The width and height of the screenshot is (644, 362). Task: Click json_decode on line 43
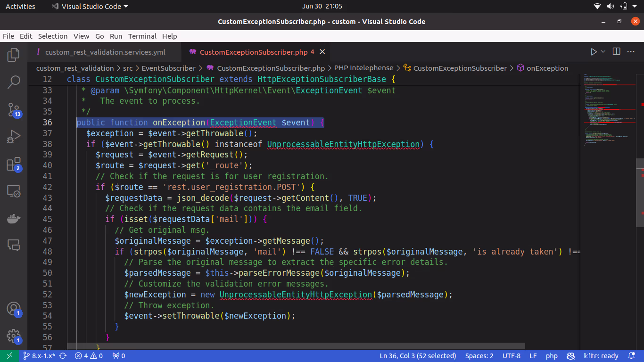click(x=203, y=197)
